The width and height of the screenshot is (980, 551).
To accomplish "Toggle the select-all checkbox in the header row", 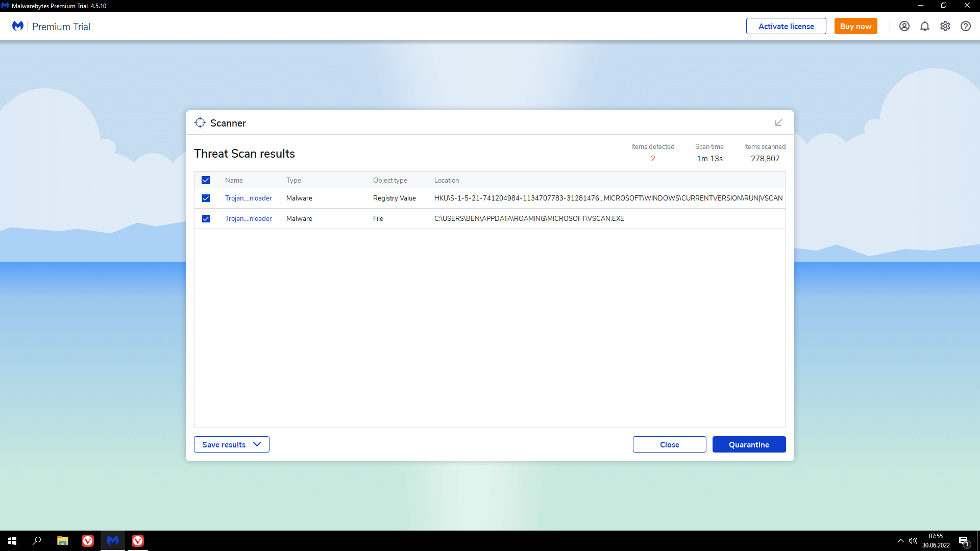I will pos(206,180).
